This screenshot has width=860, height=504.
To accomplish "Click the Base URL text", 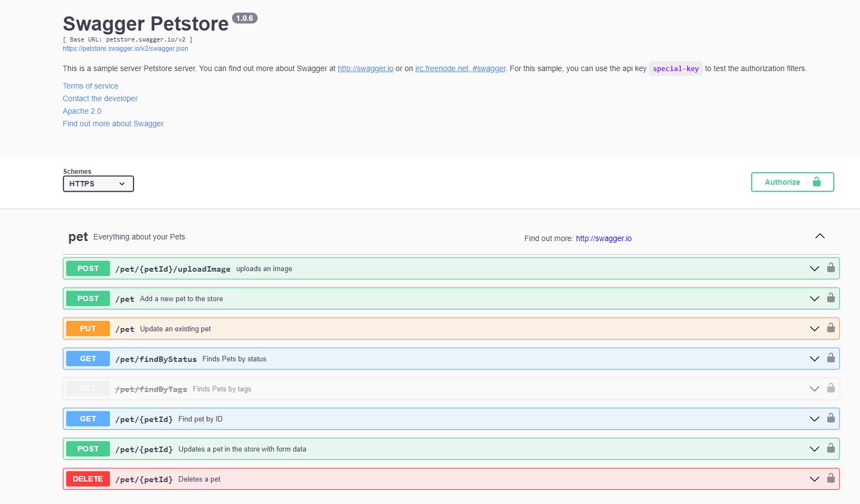I will [x=127, y=39].
